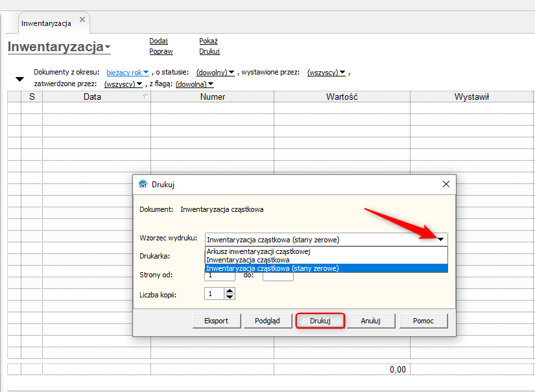This screenshot has width=535, height=392.
Task: Click the Anuluj button
Action: pyautogui.click(x=370, y=321)
